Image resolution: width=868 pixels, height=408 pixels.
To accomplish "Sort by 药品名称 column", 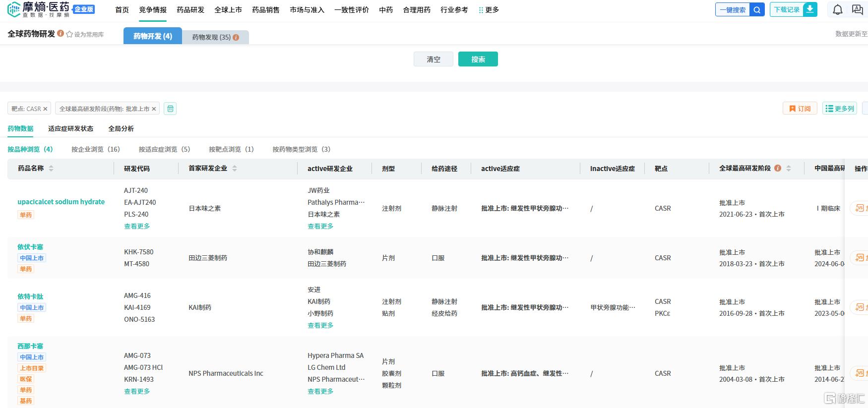I will (51, 169).
